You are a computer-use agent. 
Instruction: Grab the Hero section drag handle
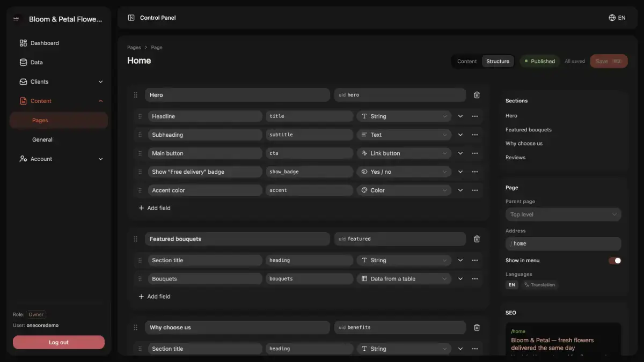pyautogui.click(x=136, y=95)
